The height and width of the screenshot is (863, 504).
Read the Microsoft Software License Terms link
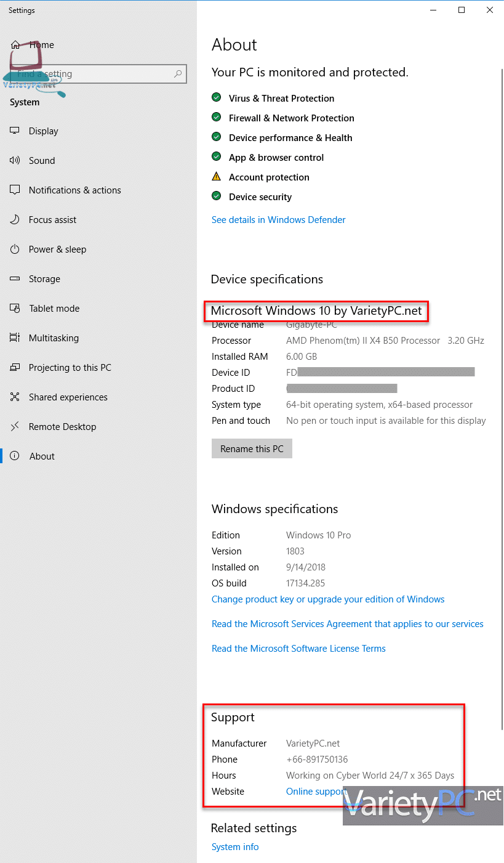coord(298,649)
